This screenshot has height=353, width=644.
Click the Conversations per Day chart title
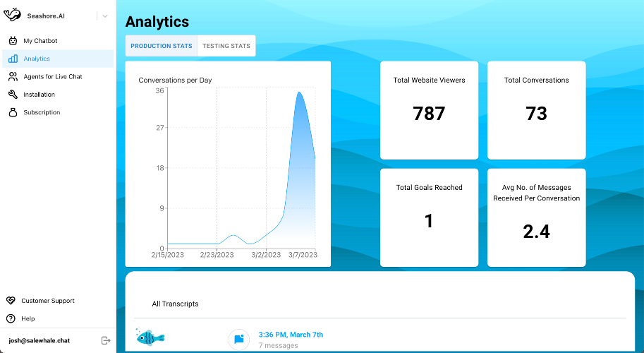click(x=175, y=80)
